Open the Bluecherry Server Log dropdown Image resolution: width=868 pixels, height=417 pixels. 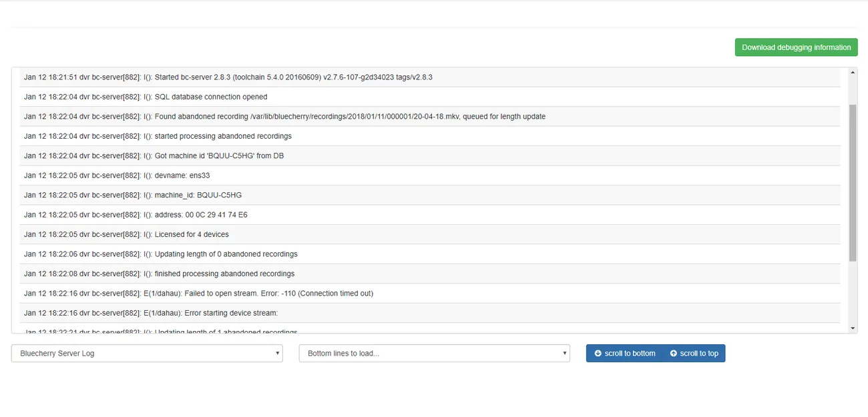pos(147,353)
